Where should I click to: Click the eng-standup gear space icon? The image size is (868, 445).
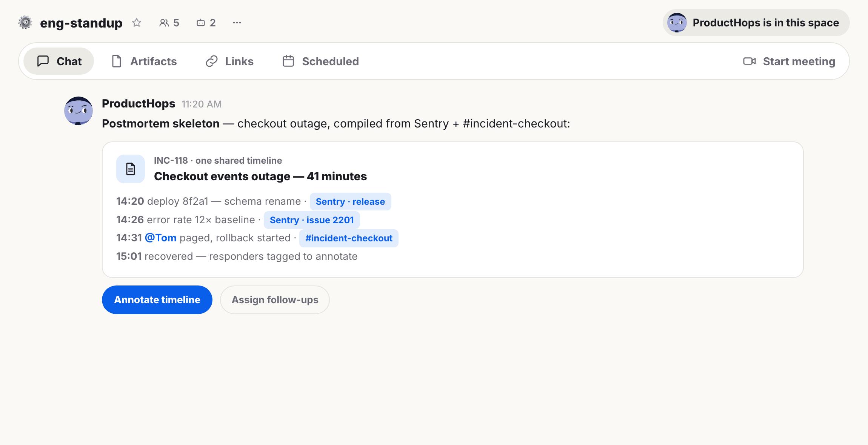pyautogui.click(x=25, y=23)
